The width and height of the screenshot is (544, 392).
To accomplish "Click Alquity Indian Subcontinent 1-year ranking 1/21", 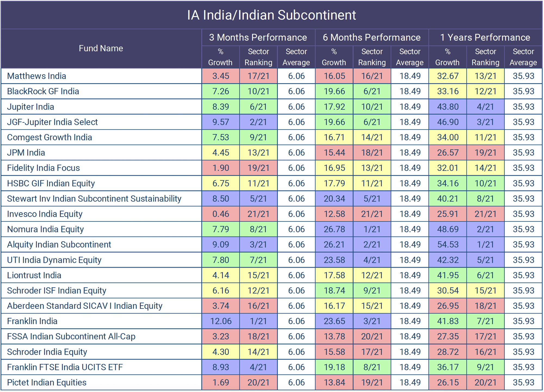I will (486, 245).
